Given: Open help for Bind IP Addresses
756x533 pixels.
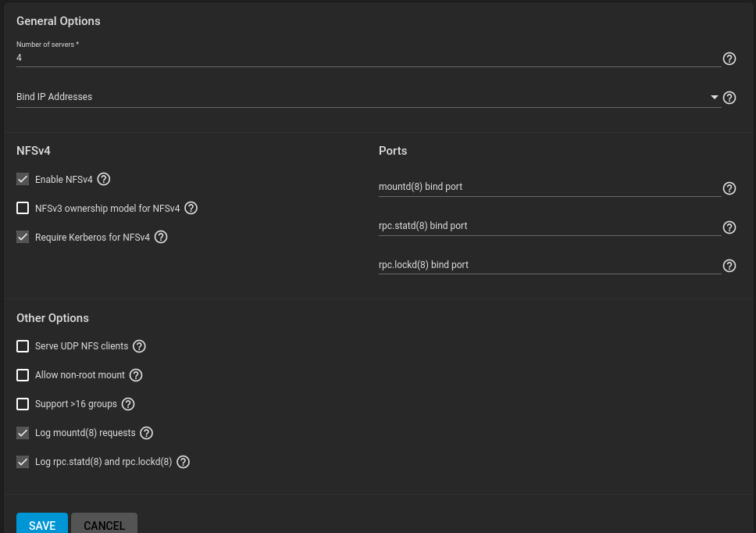Looking at the screenshot, I should pyautogui.click(x=729, y=98).
